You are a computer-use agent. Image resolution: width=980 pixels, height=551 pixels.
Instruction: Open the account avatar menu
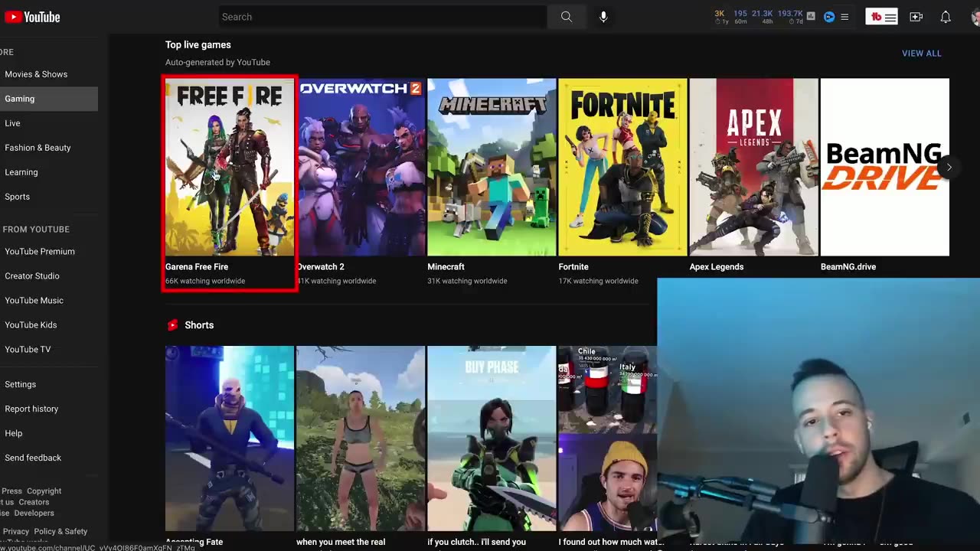tap(975, 17)
